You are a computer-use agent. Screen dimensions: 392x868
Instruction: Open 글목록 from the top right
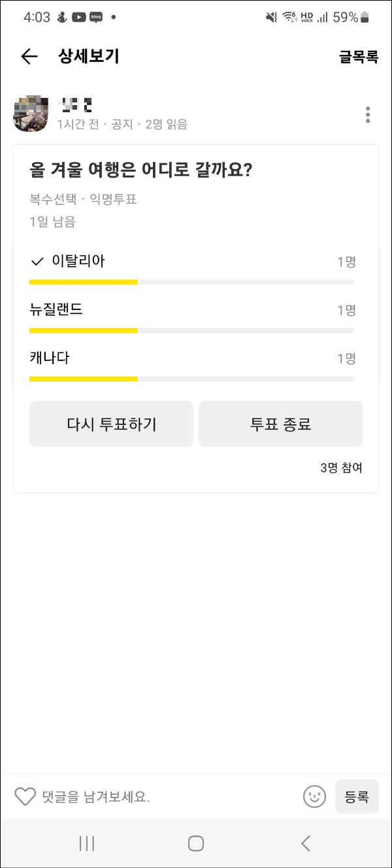358,57
